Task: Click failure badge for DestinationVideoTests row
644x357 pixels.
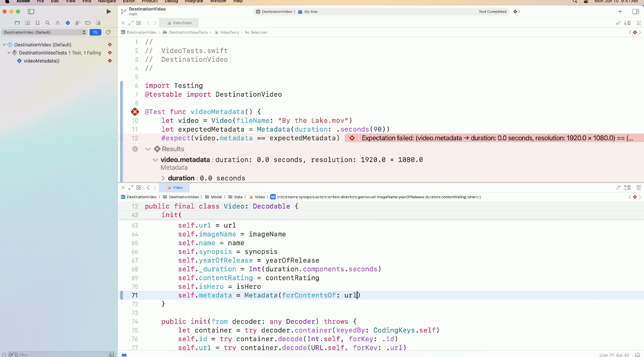Action: coord(110,53)
